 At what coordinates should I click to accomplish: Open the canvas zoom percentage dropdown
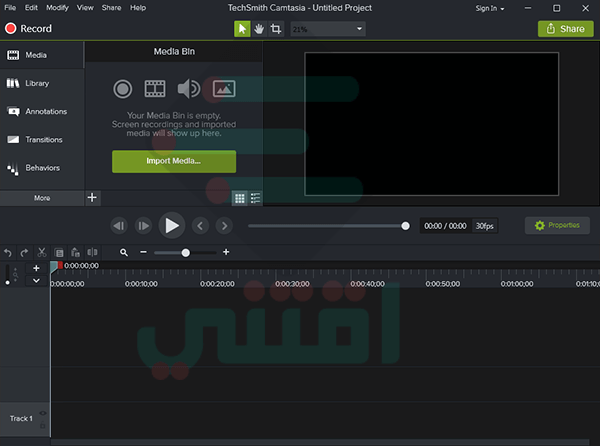coord(328,29)
